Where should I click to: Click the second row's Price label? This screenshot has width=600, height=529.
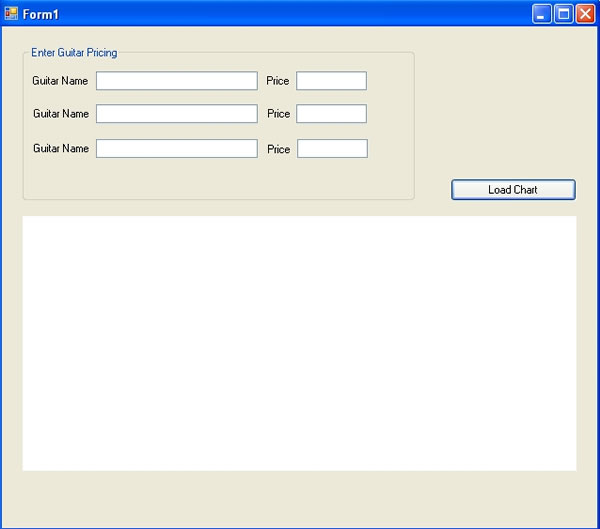click(x=278, y=114)
